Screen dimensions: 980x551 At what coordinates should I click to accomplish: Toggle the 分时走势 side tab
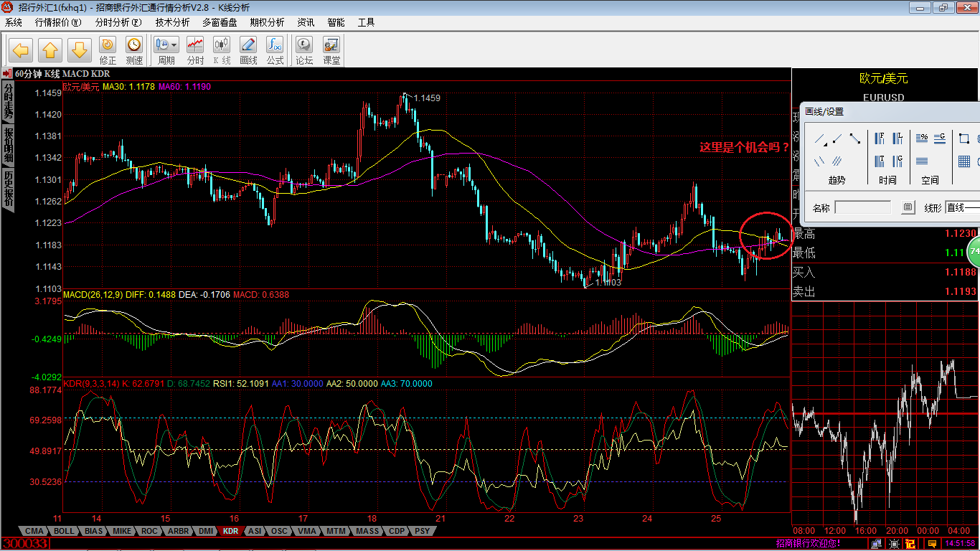[9, 100]
